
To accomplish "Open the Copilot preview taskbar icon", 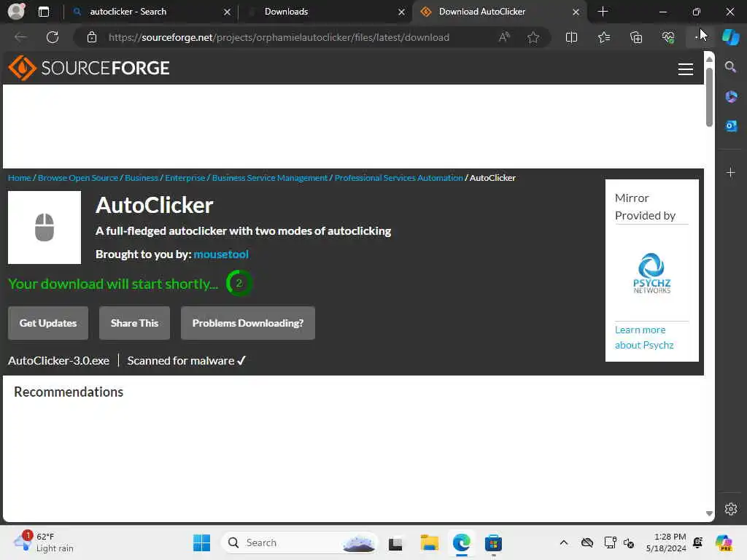I will tap(724, 542).
